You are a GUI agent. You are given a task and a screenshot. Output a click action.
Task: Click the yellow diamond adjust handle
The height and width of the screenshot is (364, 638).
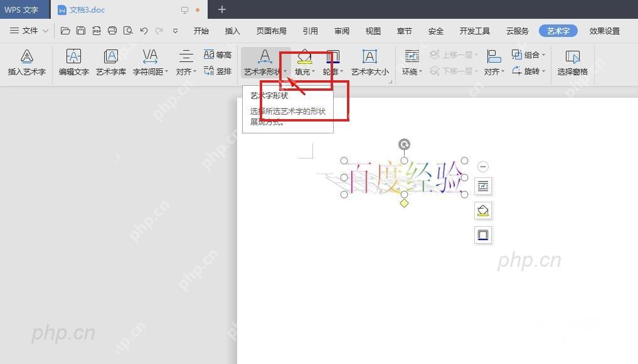point(404,203)
